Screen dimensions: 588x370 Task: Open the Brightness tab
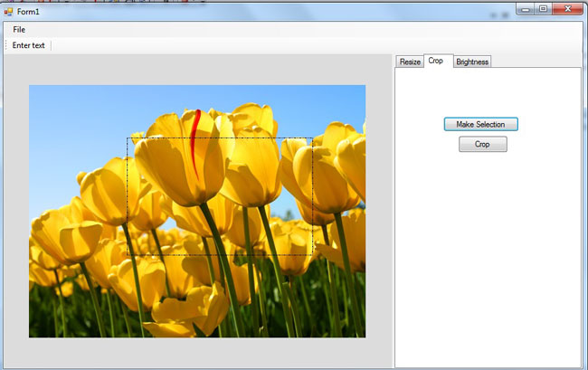pos(472,62)
